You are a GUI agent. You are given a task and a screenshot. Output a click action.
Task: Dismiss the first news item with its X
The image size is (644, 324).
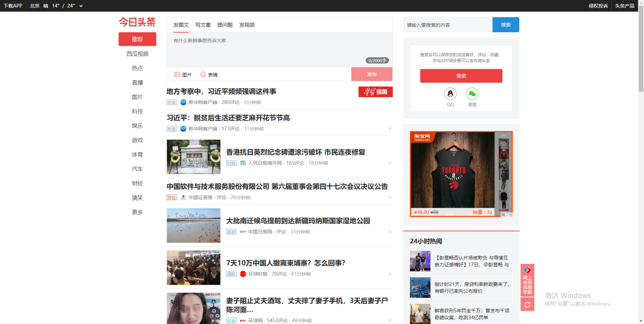pos(390,102)
